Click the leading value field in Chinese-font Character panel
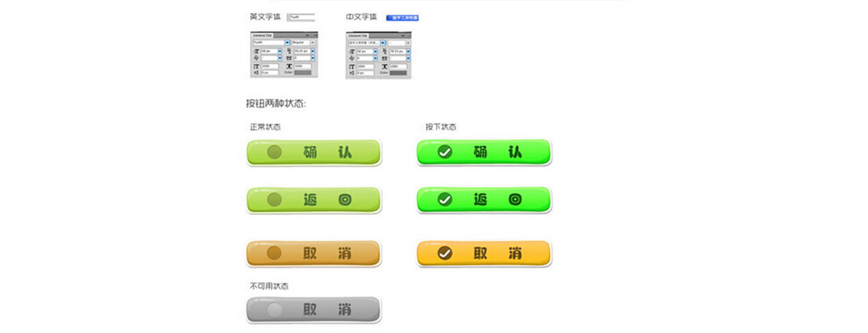The width and height of the screenshot is (868, 333). point(398,52)
